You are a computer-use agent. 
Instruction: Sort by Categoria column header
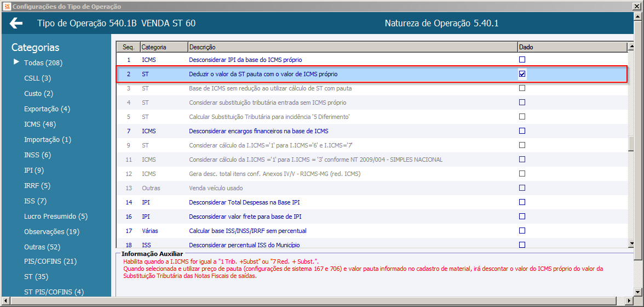click(164, 47)
